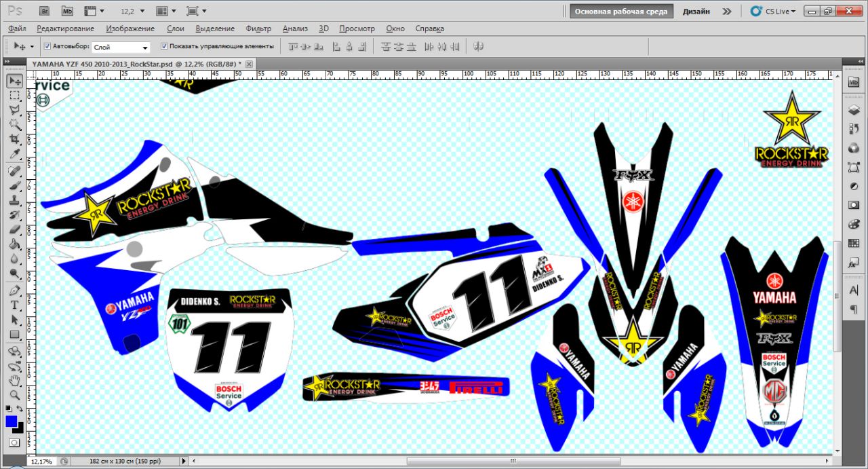This screenshot has height=469, width=868.
Task: Switch to Дизайн workspace
Action: pos(696,12)
